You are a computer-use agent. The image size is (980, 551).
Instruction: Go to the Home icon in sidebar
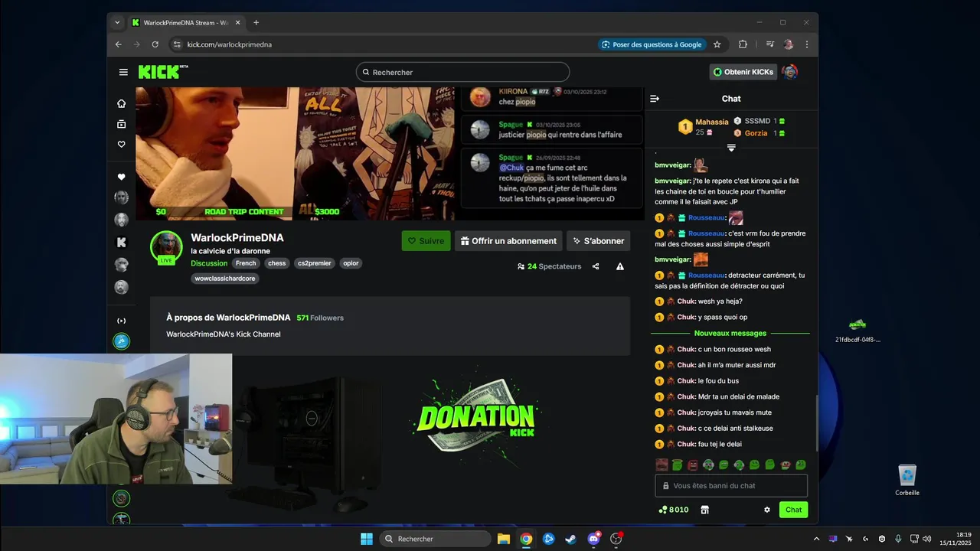pos(121,103)
